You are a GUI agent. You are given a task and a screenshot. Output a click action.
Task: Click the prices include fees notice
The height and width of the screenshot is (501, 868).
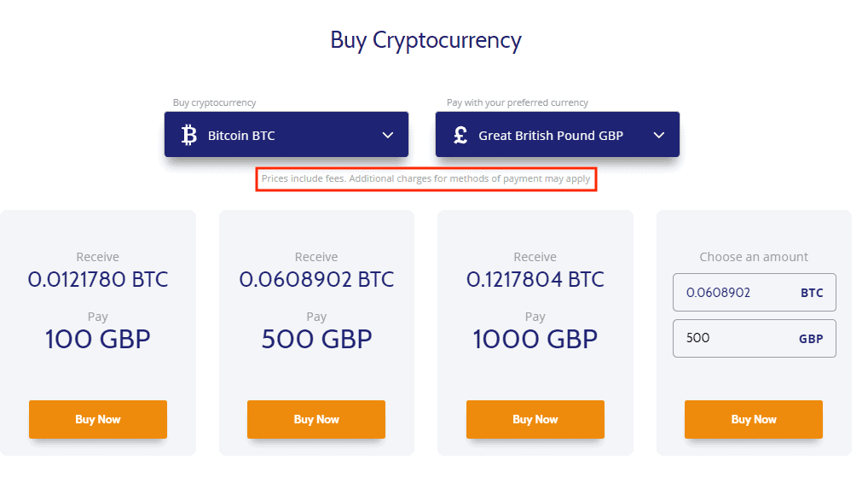425,178
